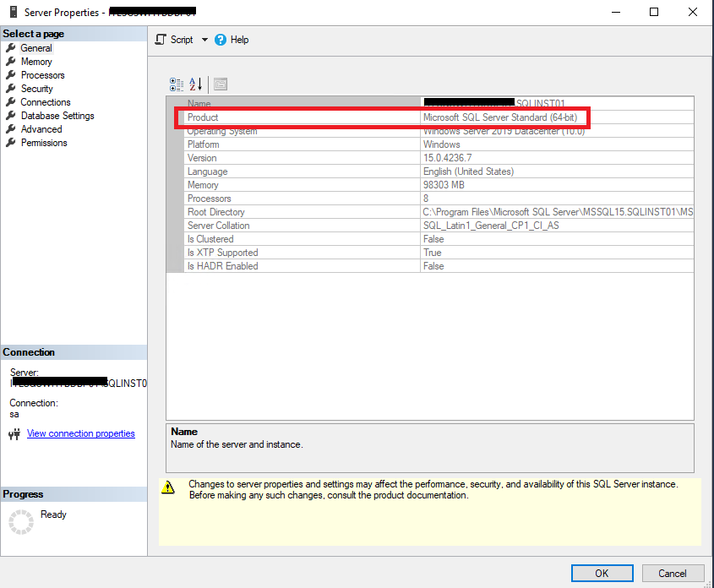The height and width of the screenshot is (588, 714).
Task: Click 'Microsoft SQL Server Standard (64-bit)' value
Action: [500, 117]
